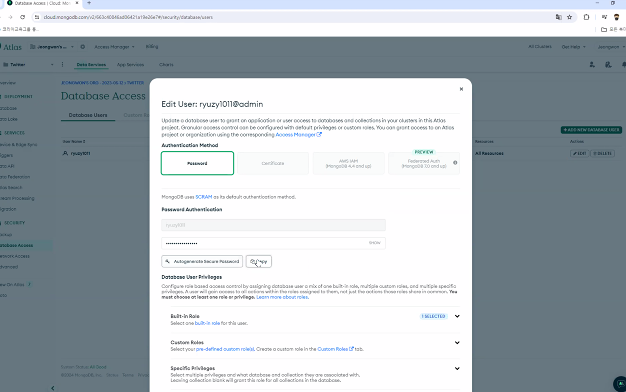The width and height of the screenshot is (626, 392).
Task: Click the ryuzy1011 user row name
Action: 80,153
